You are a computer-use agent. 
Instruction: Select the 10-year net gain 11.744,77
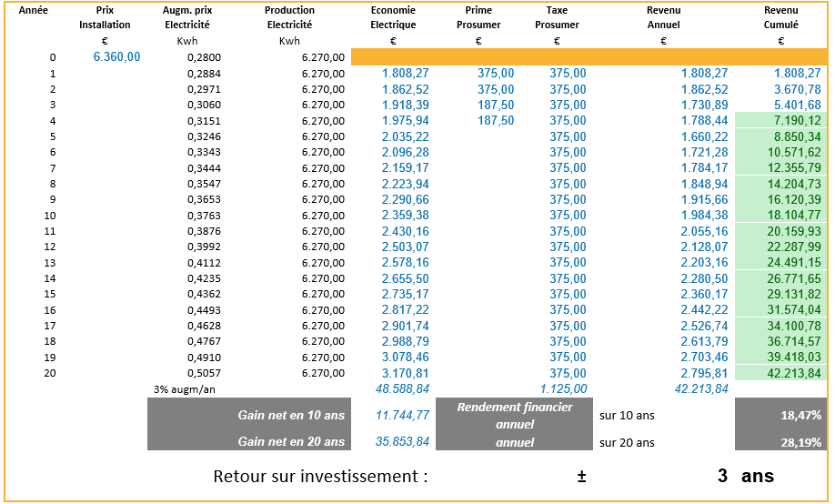point(402,415)
